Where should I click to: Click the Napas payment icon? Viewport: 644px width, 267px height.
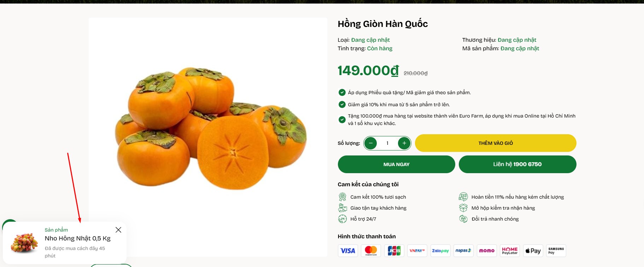463,251
